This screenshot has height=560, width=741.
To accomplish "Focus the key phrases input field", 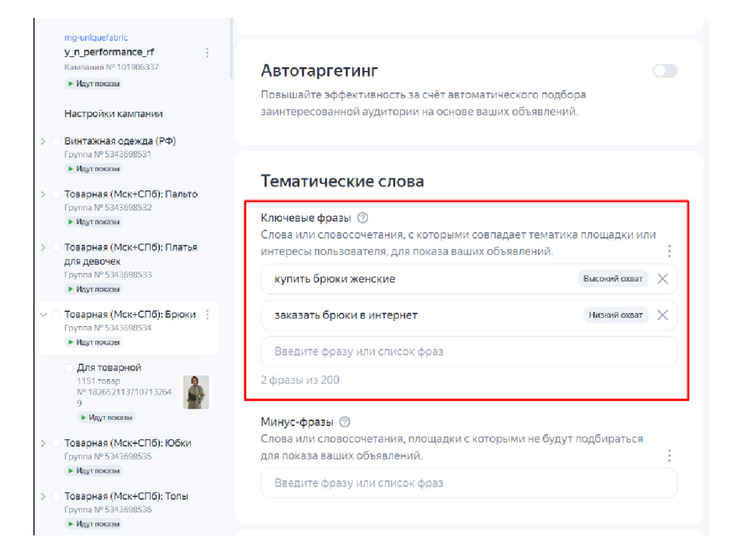I will tap(469, 352).
